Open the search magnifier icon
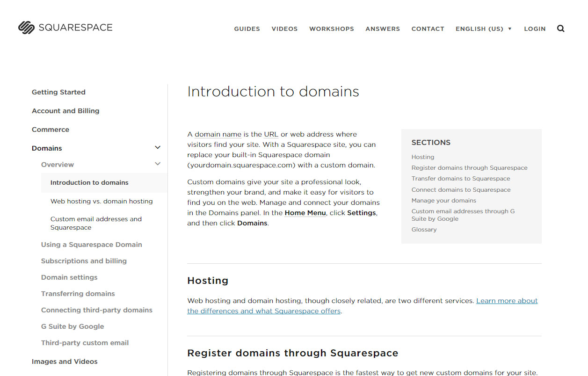Viewport: 588px width, 376px height. [561, 29]
